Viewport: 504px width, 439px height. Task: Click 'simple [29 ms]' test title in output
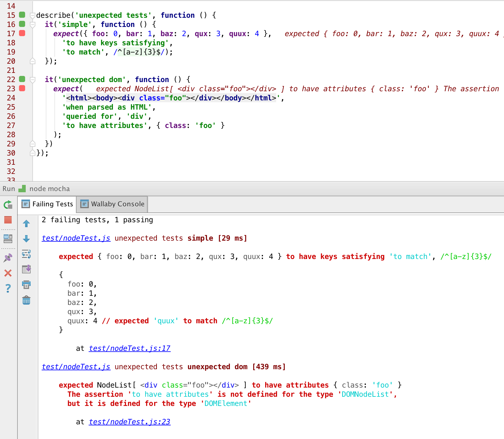[217, 238]
